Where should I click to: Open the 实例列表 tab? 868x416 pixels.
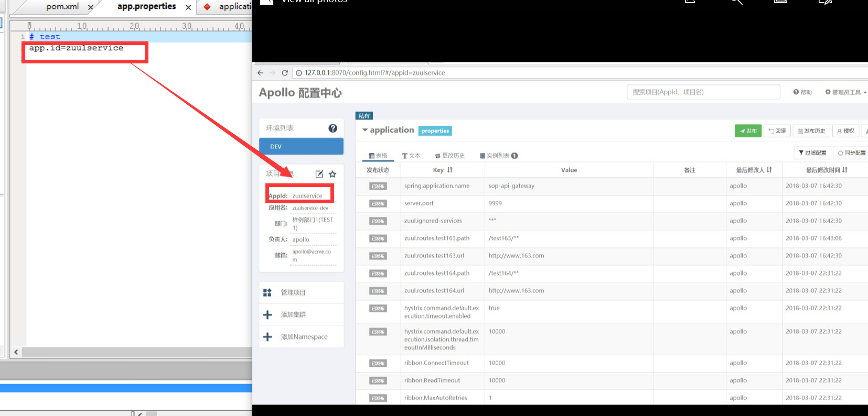(x=499, y=156)
